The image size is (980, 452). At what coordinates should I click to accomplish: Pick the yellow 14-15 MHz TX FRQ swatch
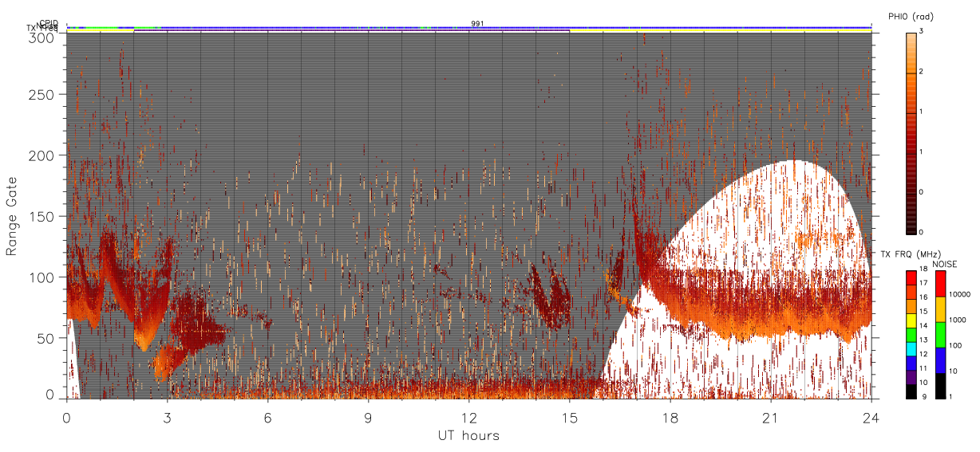coord(911,320)
